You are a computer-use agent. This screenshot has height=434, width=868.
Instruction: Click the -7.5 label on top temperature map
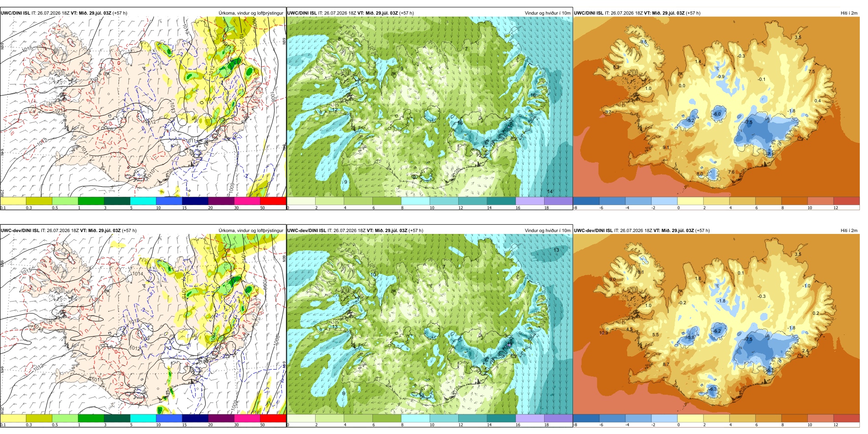click(748, 122)
